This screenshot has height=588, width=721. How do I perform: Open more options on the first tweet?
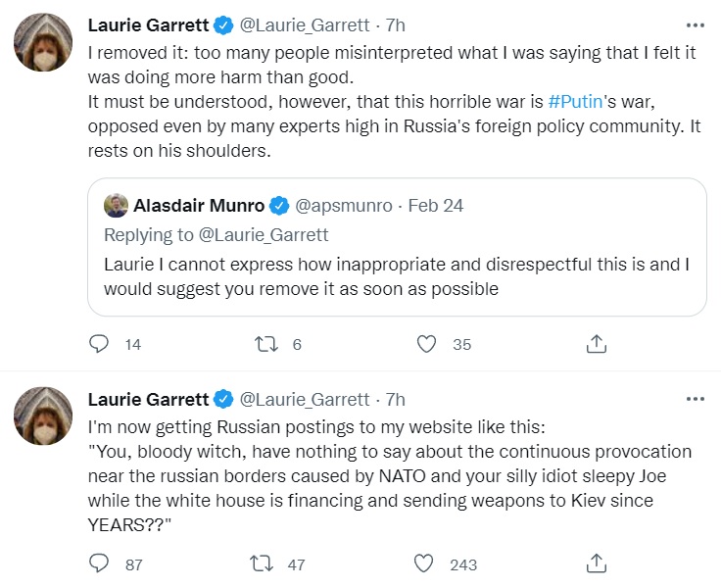695,25
